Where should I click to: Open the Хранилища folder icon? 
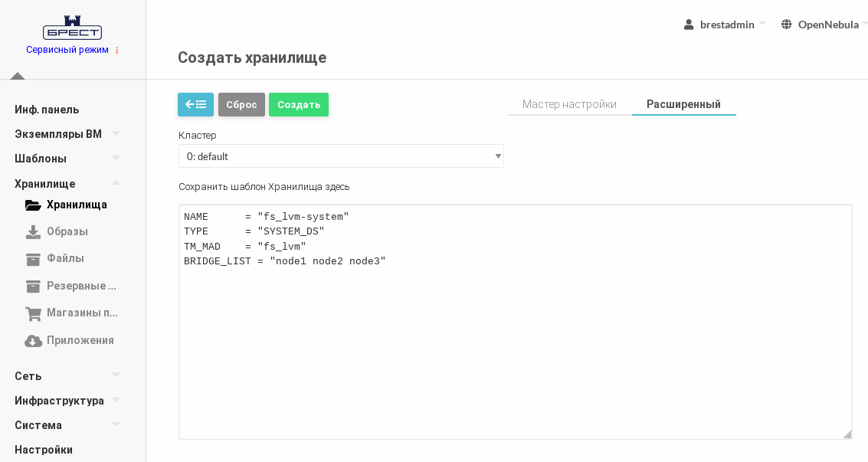(x=33, y=205)
